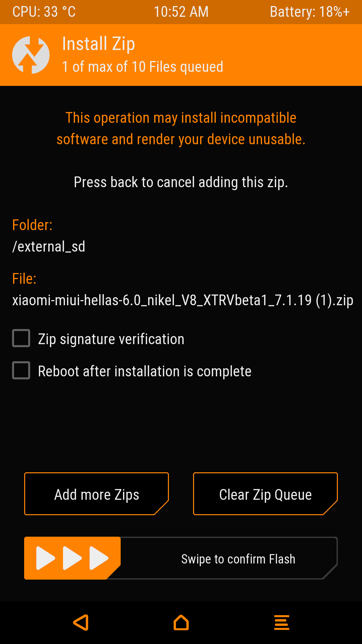Viewport: 362px width, 644px height.
Task: Select the Install Zip page title
Action: [99, 44]
